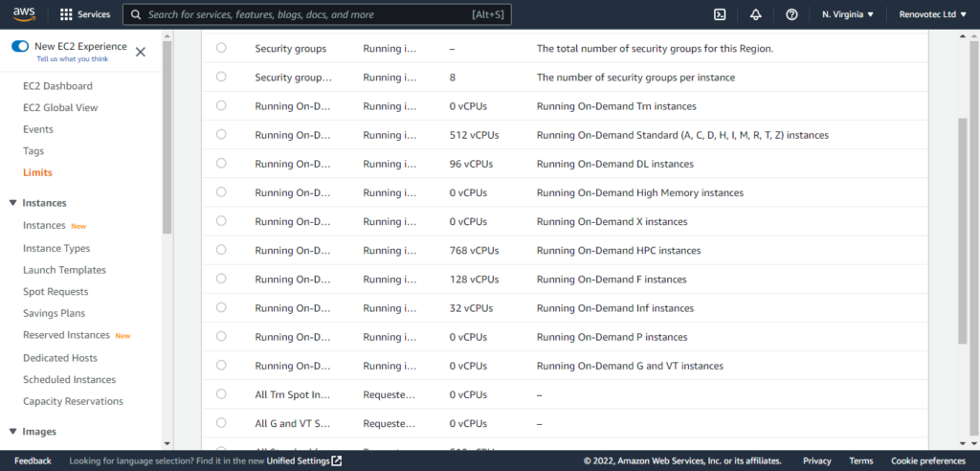Image resolution: width=980 pixels, height=471 pixels.
Task: Open the help question mark icon
Action: point(791,14)
